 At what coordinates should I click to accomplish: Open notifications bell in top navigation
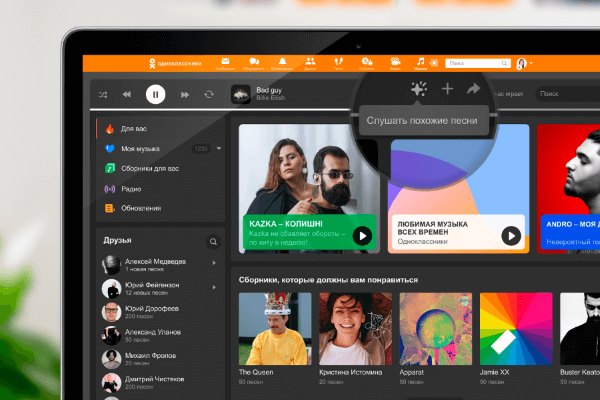coord(281,62)
